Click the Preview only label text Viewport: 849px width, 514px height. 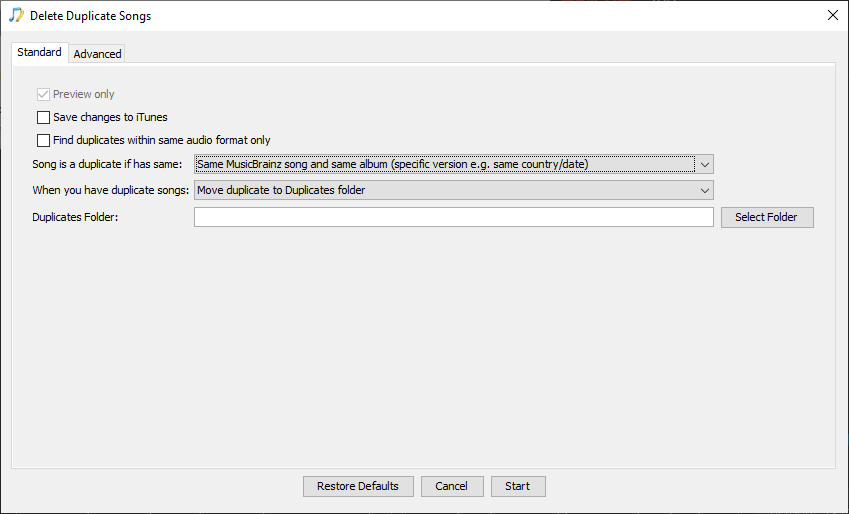coord(84,94)
